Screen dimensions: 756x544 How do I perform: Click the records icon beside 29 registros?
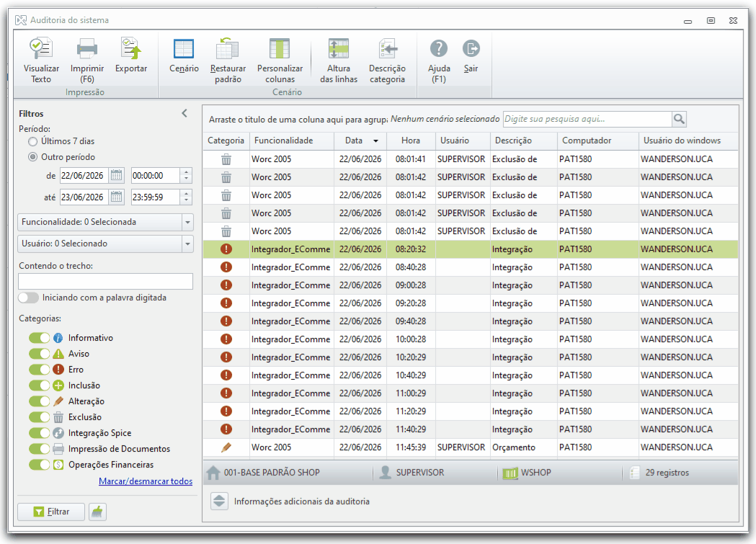(x=634, y=473)
